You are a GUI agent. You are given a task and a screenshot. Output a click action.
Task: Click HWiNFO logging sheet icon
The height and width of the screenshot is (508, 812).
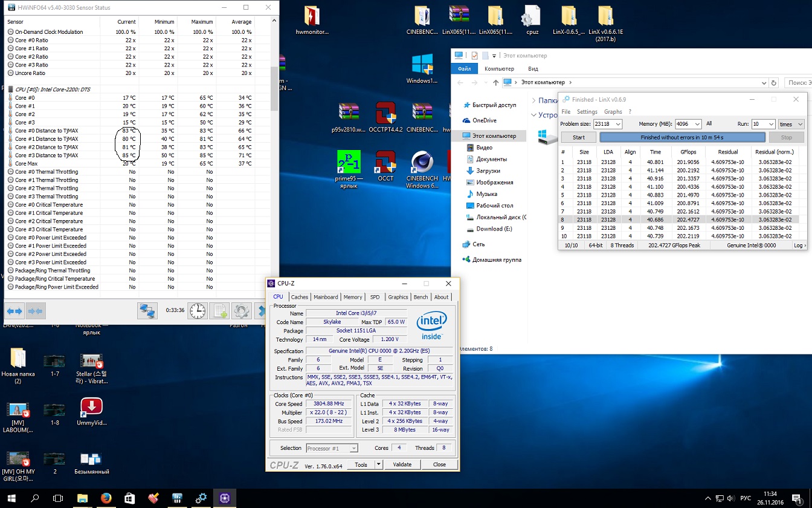(x=219, y=311)
